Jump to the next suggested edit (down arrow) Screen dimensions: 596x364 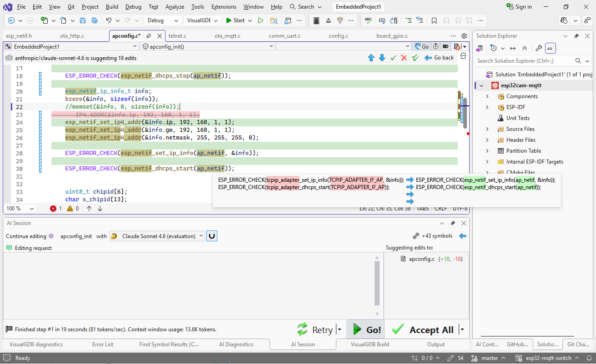pos(382,58)
